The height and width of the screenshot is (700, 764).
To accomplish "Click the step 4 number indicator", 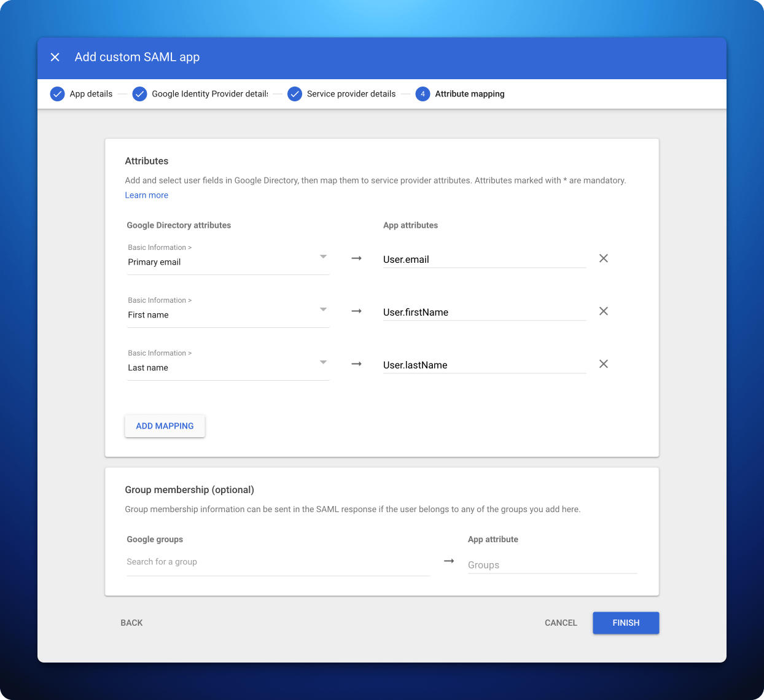I will click(x=423, y=93).
